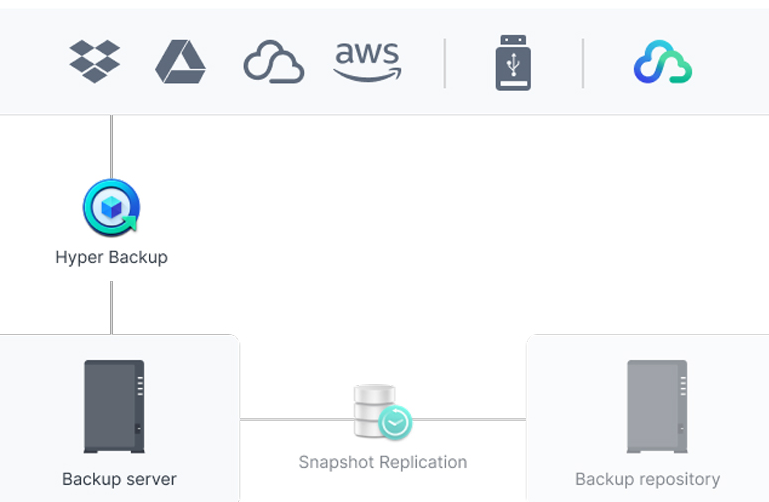The width and height of the screenshot is (769, 502).
Task: Click the divider between USB and C2 cloud
Action: click(x=583, y=63)
